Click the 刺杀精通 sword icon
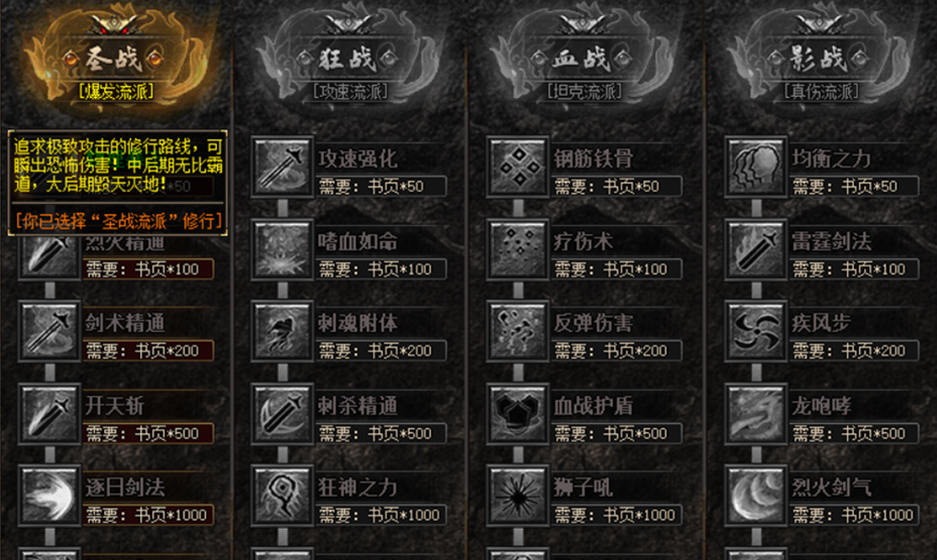The height and width of the screenshot is (560, 937). coord(282,414)
